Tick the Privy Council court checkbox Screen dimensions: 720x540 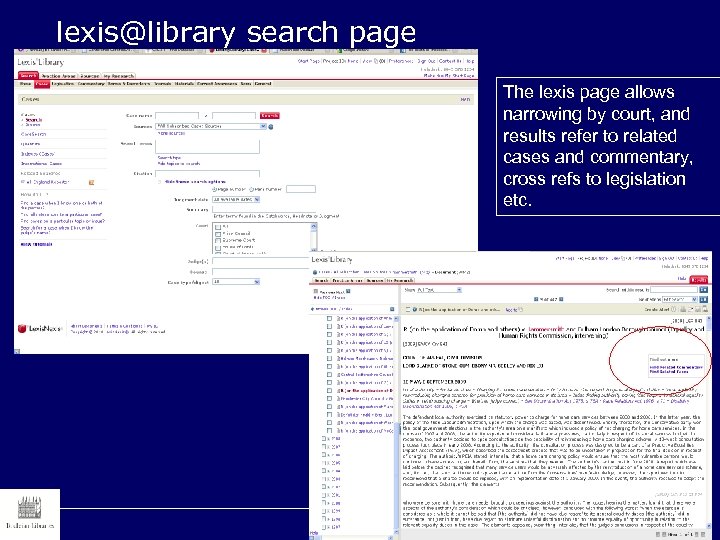[x=218, y=234]
